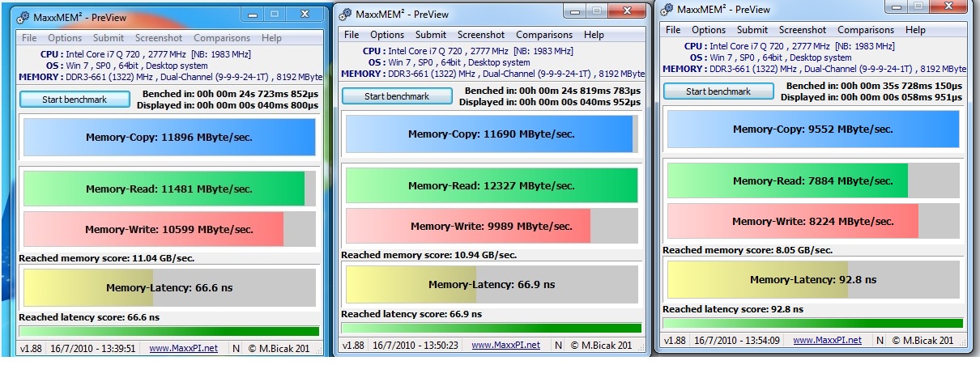Click 'Displayed in: 00h 00m 00s 040ms 952µs' text
This screenshot has height=365, width=980.
point(550,102)
